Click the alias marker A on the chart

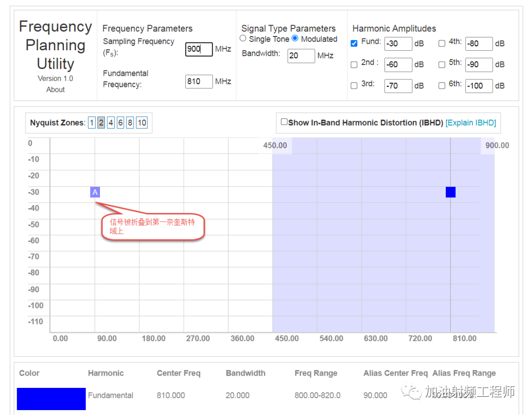tap(95, 192)
